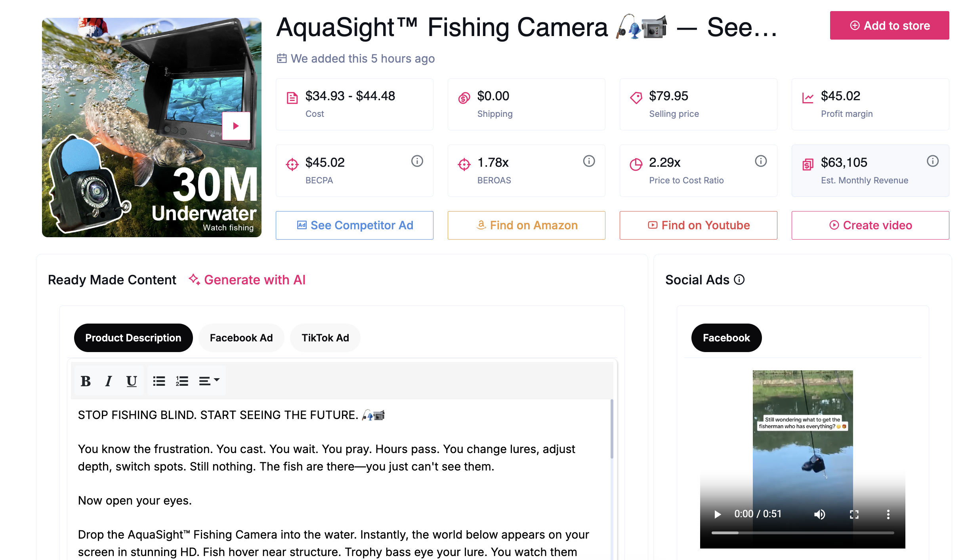Screen dimensions: 966x560
Task: Mute the Facebook ad video
Action: pyautogui.click(x=819, y=514)
